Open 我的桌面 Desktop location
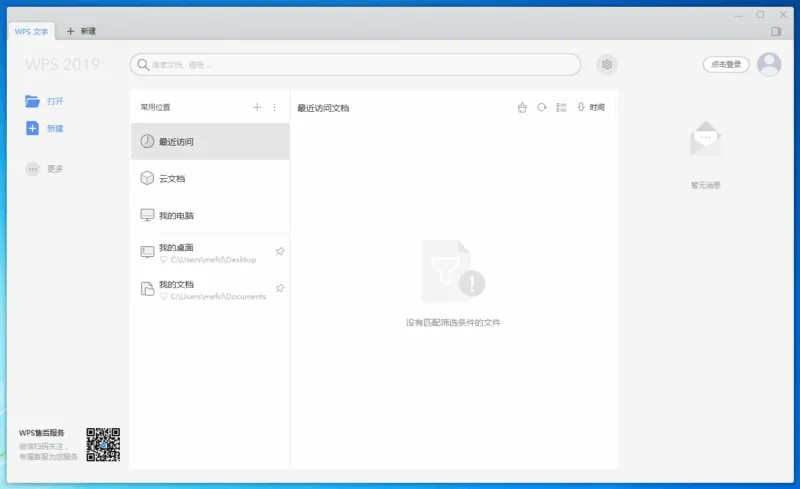The width and height of the screenshot is (800, 489). click(x=210, y=253)
